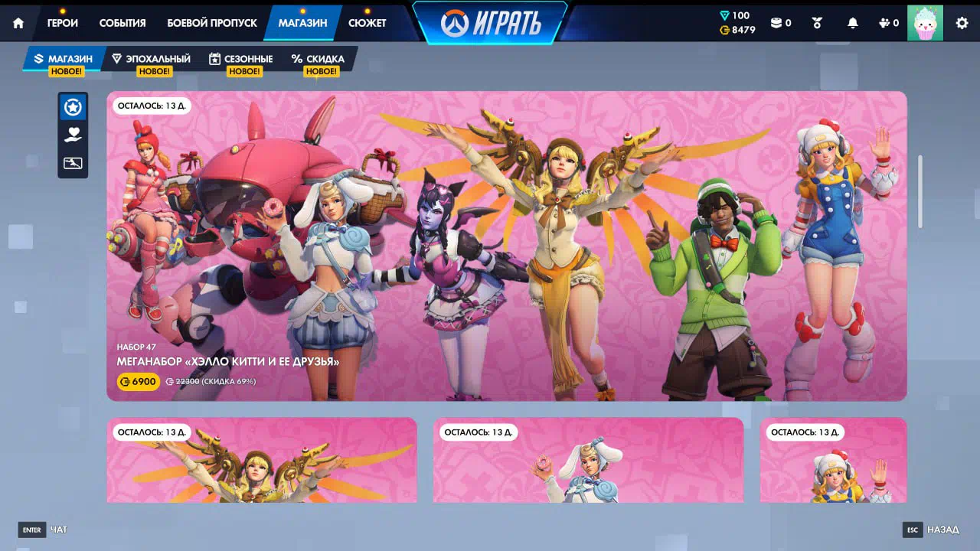Select the card icon in the sidebar
Image resolution: width=980 pixels, height=551 pixels.
[x=73, y=163]
